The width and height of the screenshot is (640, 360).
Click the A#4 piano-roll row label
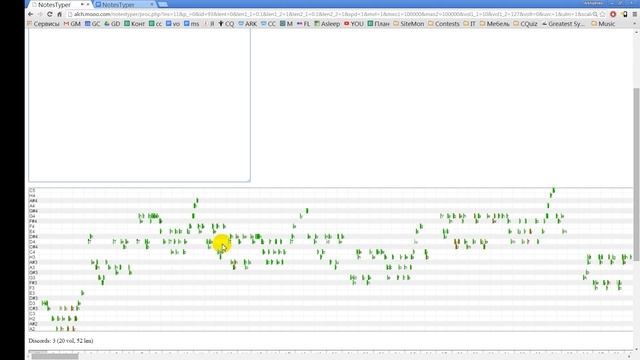pos(33,201)
